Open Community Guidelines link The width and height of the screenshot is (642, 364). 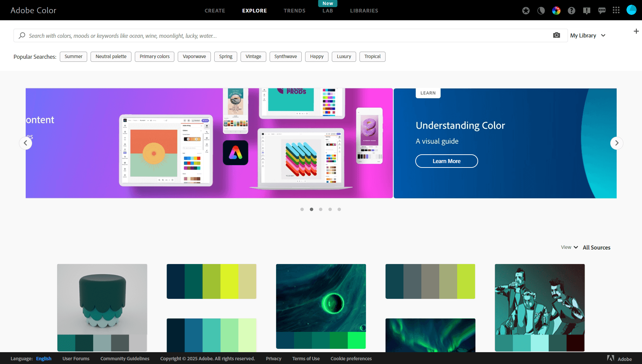pos(125,359)
